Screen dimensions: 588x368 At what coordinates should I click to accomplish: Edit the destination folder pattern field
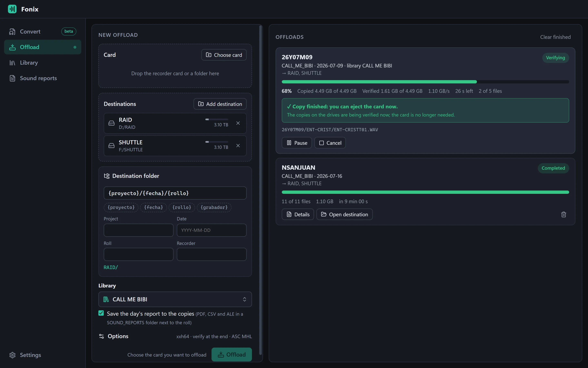click(175, 193)
